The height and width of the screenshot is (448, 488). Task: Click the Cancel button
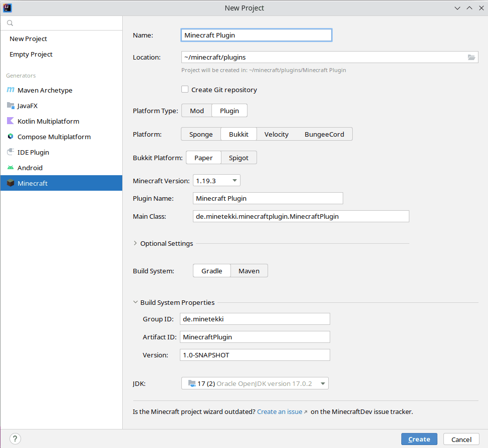(461, 439)
